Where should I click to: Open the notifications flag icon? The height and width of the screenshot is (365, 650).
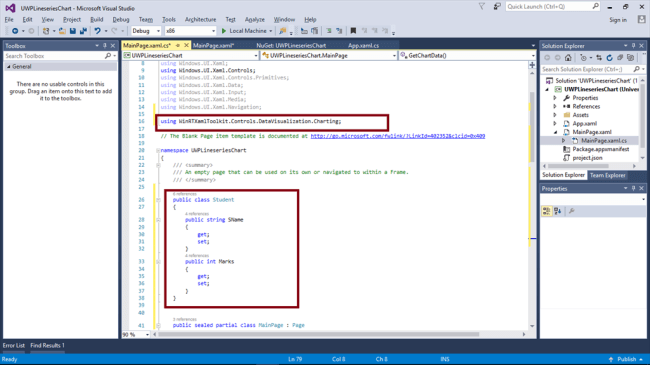tap(482, 7)
